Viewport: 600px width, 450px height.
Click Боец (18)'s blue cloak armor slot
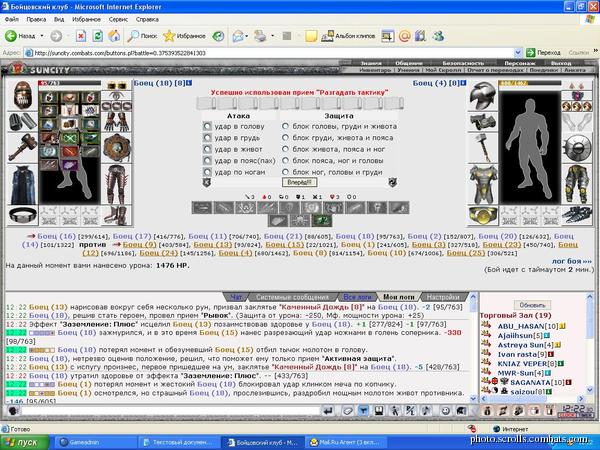pyautogui.click(x=22, y=185)
